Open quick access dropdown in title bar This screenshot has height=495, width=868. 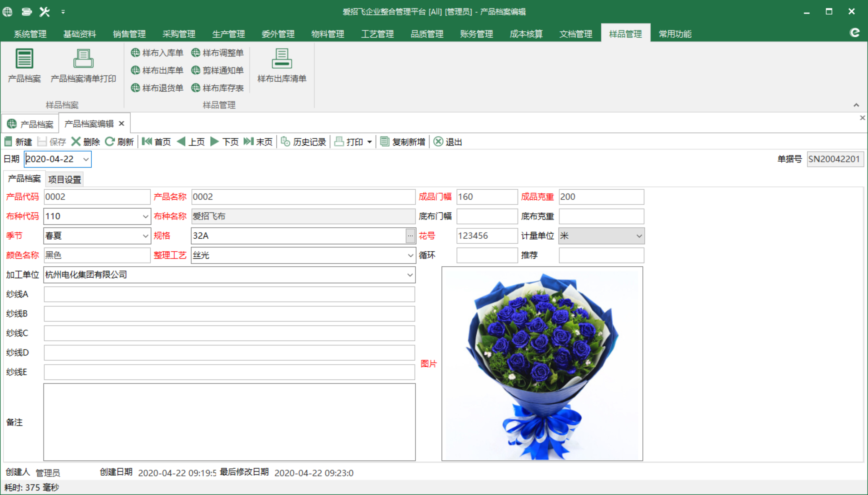(x=63, y=12)
